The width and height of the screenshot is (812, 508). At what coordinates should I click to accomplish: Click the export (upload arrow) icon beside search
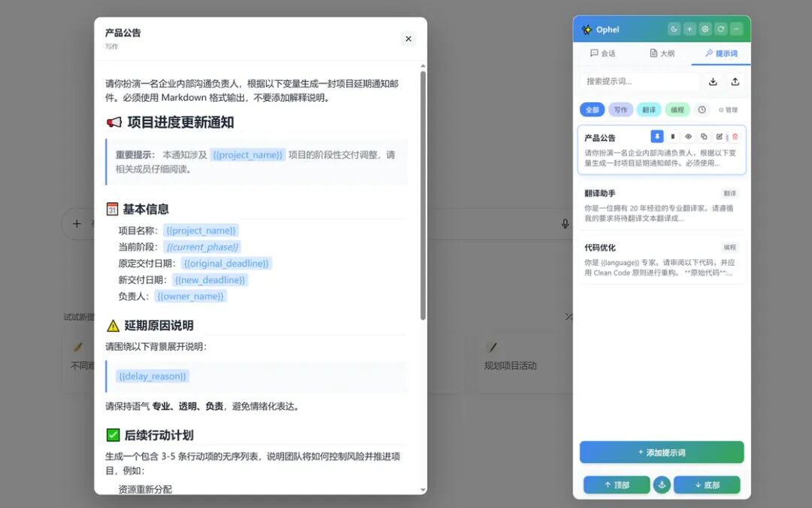pos(735,81)
